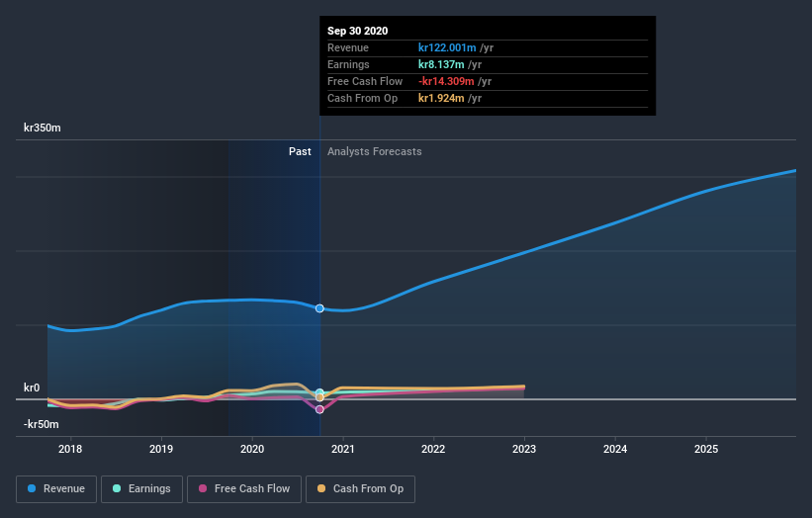The height and width of the screenshot is (518, 812).
Task: Toggle the Earnings legend button
Action: pos(141,489)
